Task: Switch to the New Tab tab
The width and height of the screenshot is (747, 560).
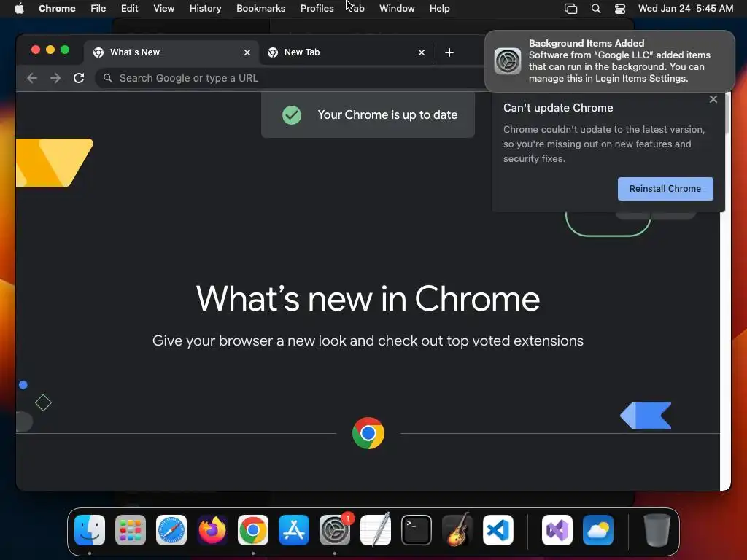Action: pyautogui.click(x=347, y=52)
